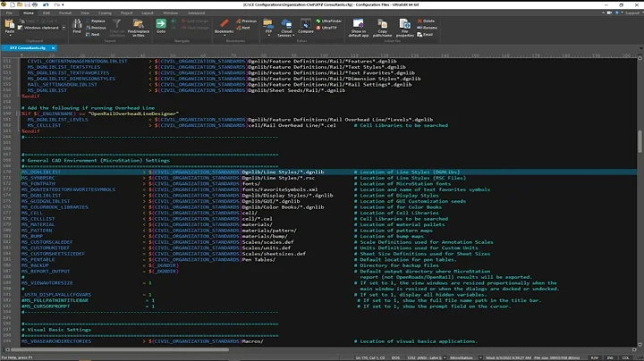
Task: Open File properties
Action: click(x=405, y=27)
